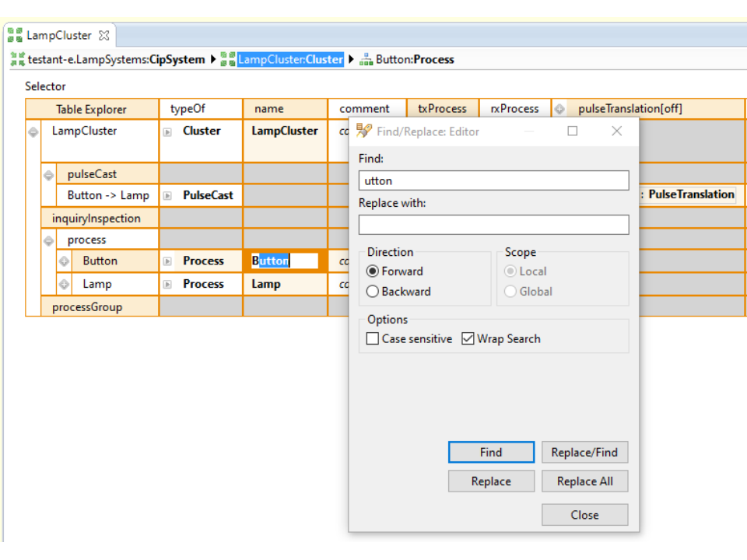Select the Backward direction radio button
Image resolution: width=747 pixels, height=560 pixels.
373,292
